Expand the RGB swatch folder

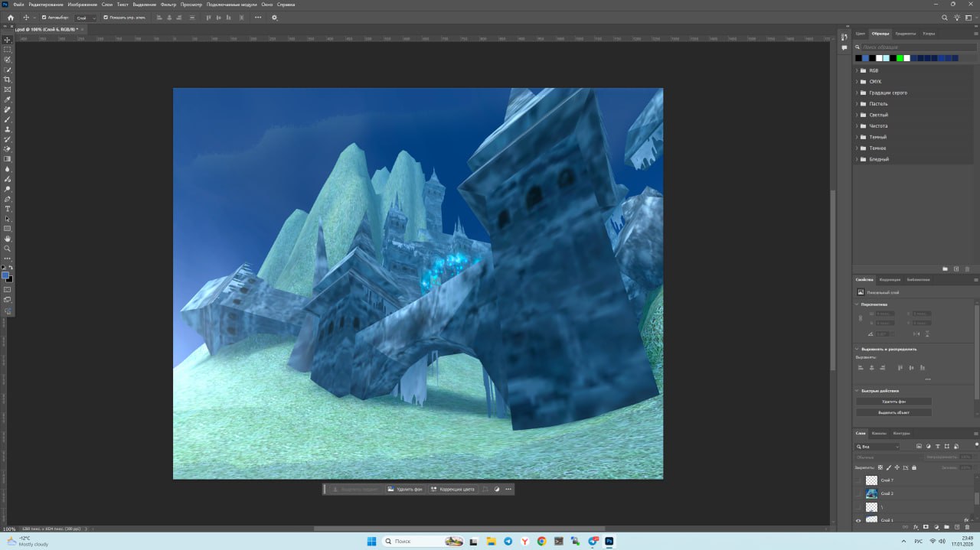[857, 70]
